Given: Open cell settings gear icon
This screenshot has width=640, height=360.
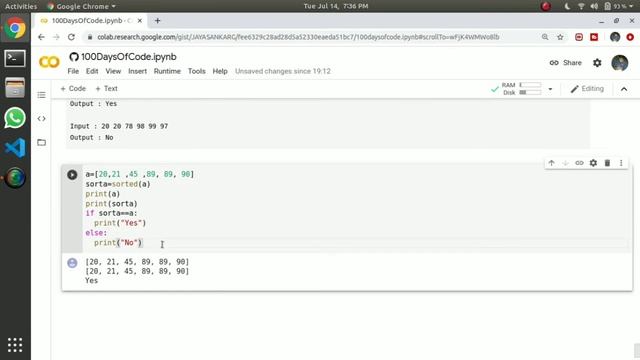Looking at the screenshot, I should tap(593, 163).
